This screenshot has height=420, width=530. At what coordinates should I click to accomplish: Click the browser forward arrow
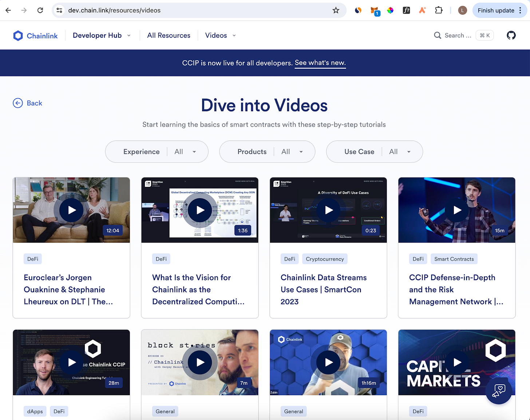pyautogui.click(x=24, y=10)
